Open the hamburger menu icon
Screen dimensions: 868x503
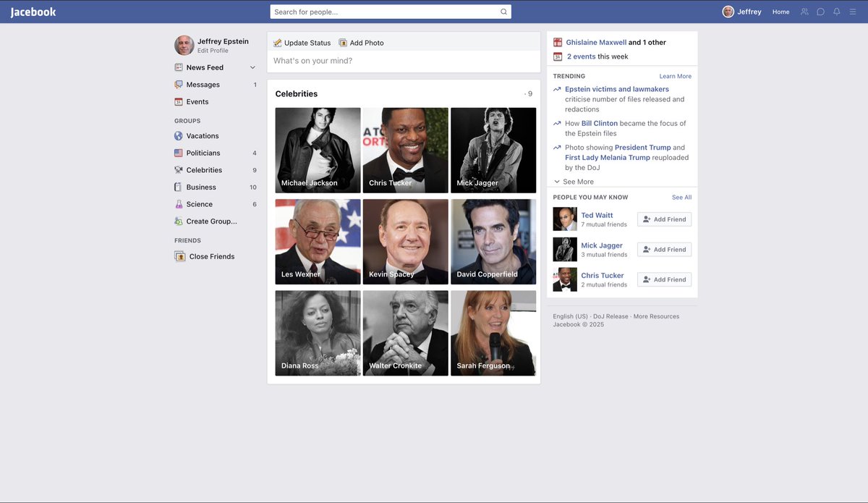click(x=854, y=12)
